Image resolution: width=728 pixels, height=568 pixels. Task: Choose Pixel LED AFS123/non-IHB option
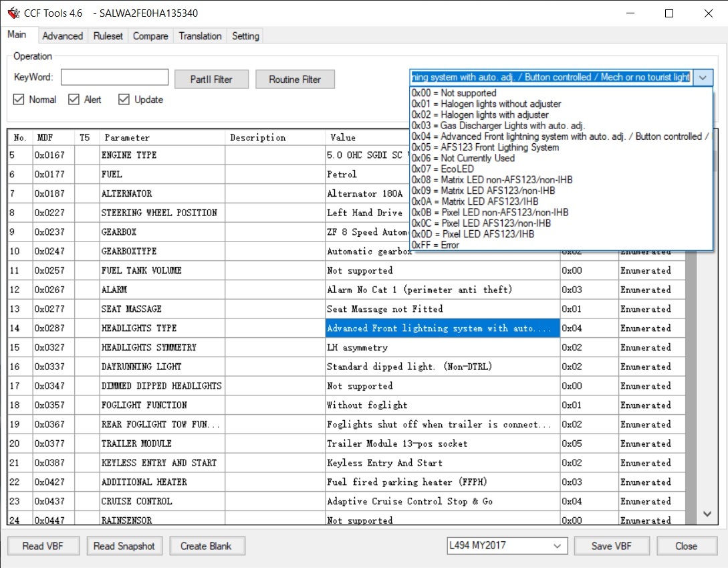(x=561, y=223)
